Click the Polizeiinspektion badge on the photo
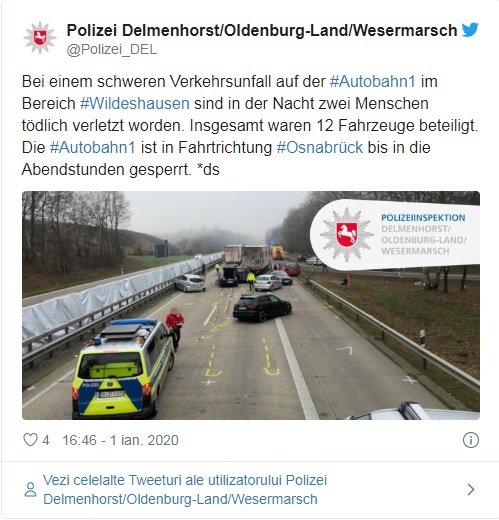 [395, 234]
